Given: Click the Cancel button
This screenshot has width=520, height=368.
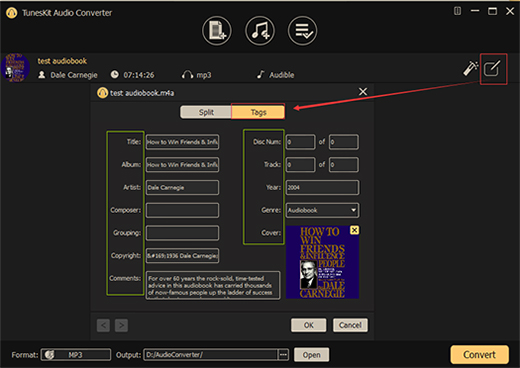Looking at the screenshot, I should pos(350,325).
